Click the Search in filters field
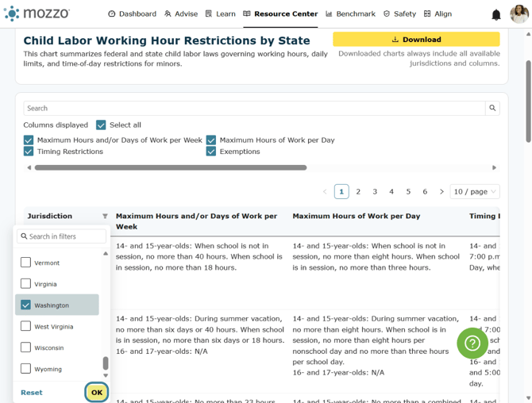 pos(61,236)
